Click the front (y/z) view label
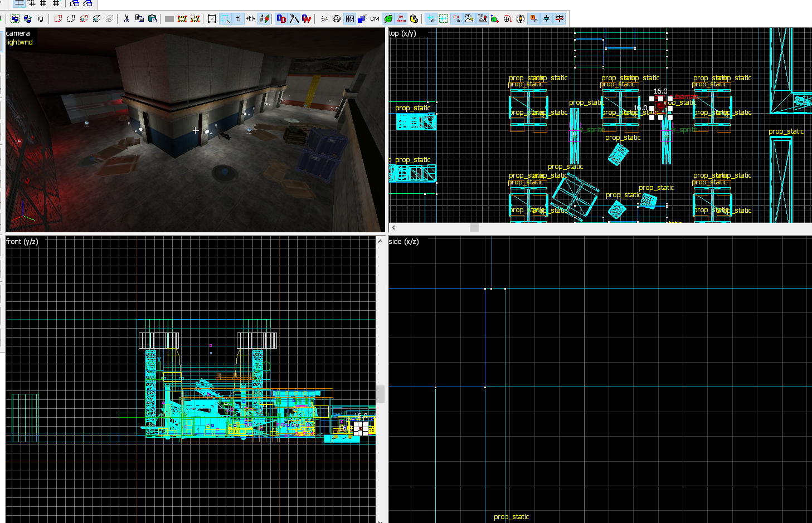Image resolution: width=812 pixels, height=523 pixels. tap(22, 241)
